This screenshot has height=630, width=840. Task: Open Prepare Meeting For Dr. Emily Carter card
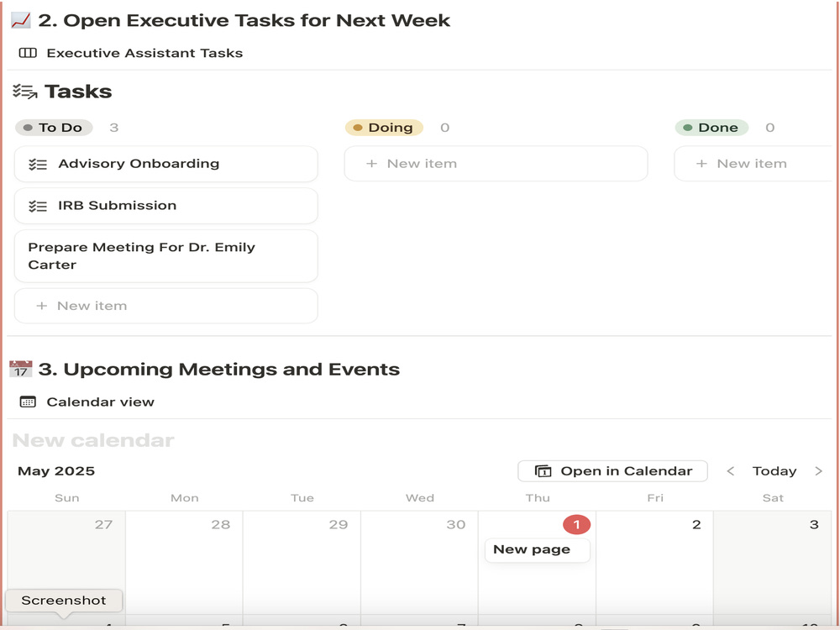[166, 256]
